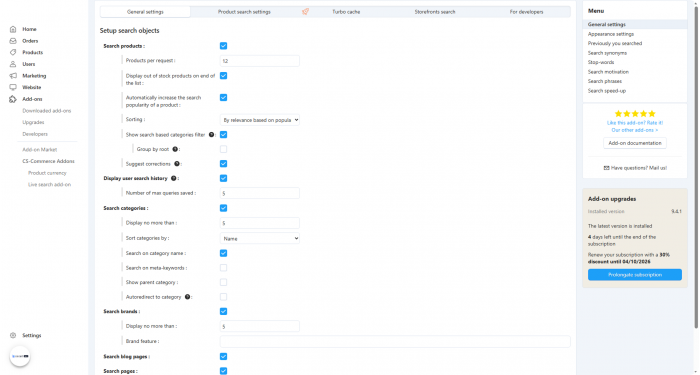This screenshot has width=700, height=375.
Task: Toggle the Search categories checkbox
Action: pyautogui.click(x=224, y=208)
